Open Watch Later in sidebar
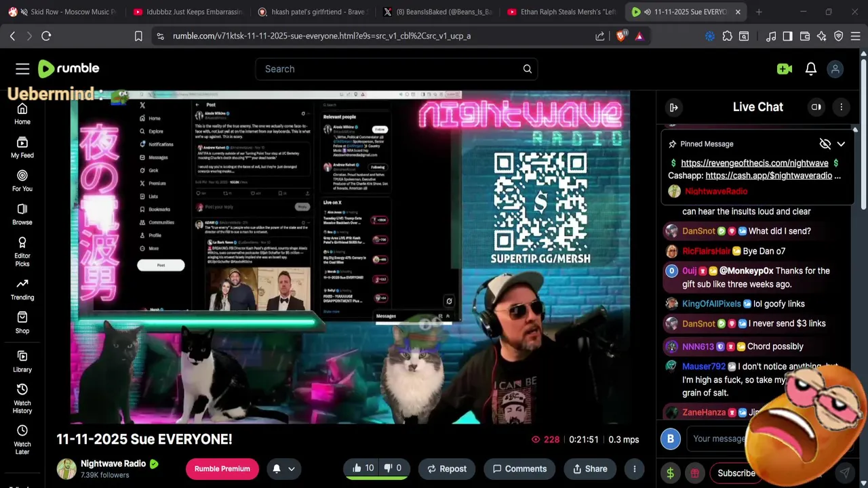Image resolution: width=868 pixels, height=488 pixels. [22, 440]
